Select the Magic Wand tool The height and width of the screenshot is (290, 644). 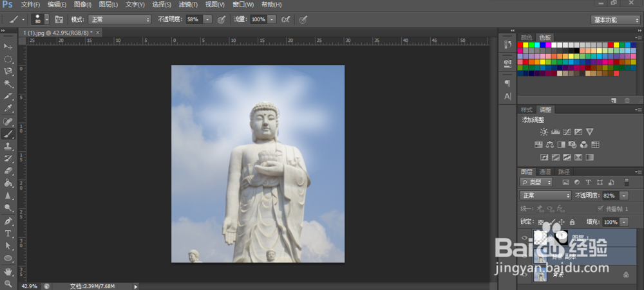(x=8, y=84)
